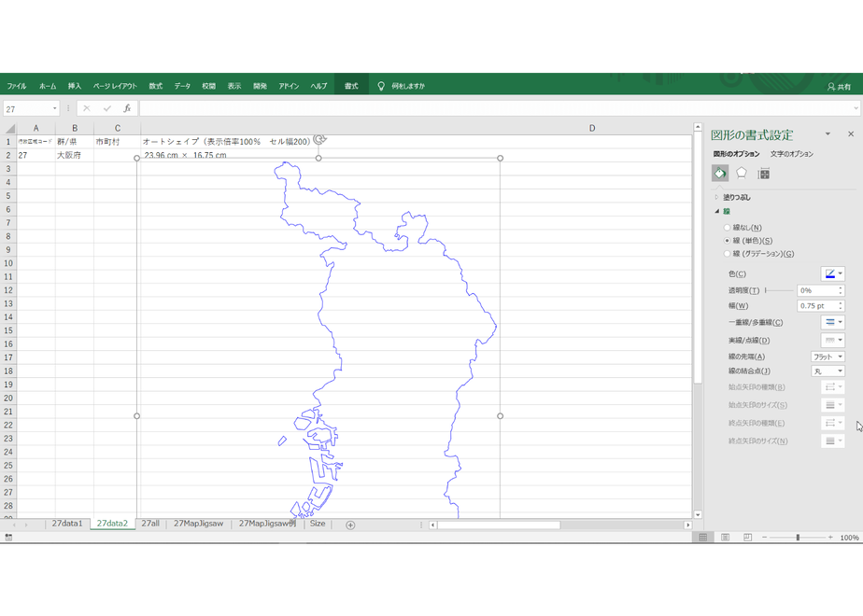
Task: Click the formula bar cancel X icon
Action: tap(87, 108)
